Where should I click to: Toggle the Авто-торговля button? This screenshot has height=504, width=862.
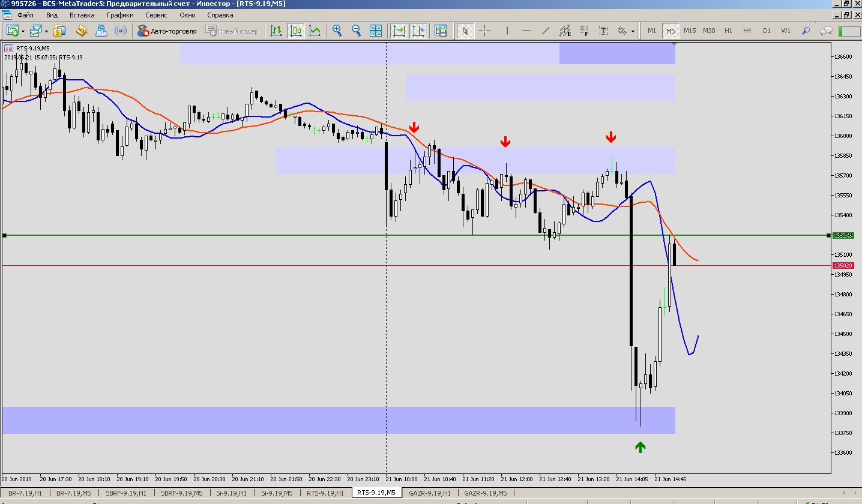coord(167,31)
